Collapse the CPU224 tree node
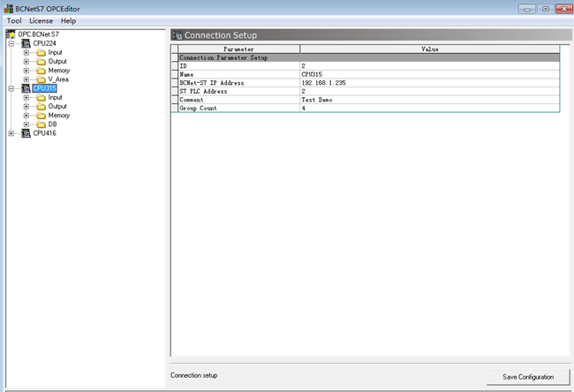Screen dimensions: 574x392 [11, 43]
